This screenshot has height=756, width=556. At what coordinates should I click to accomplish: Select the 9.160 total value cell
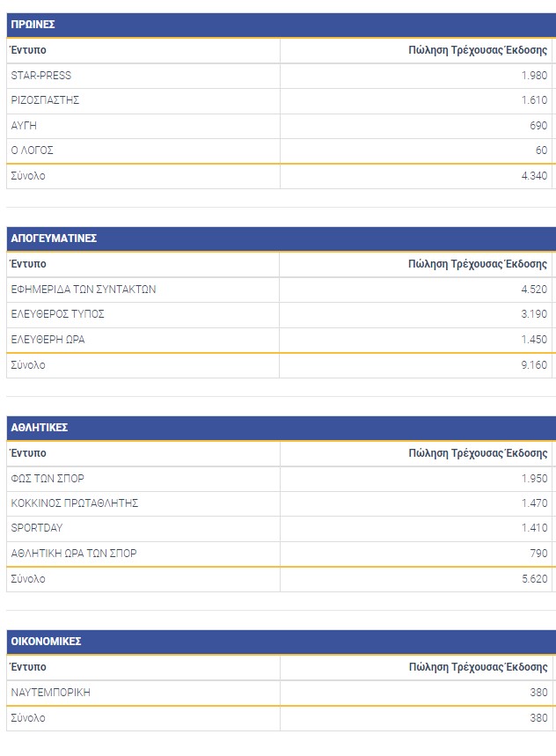[533, 365]
